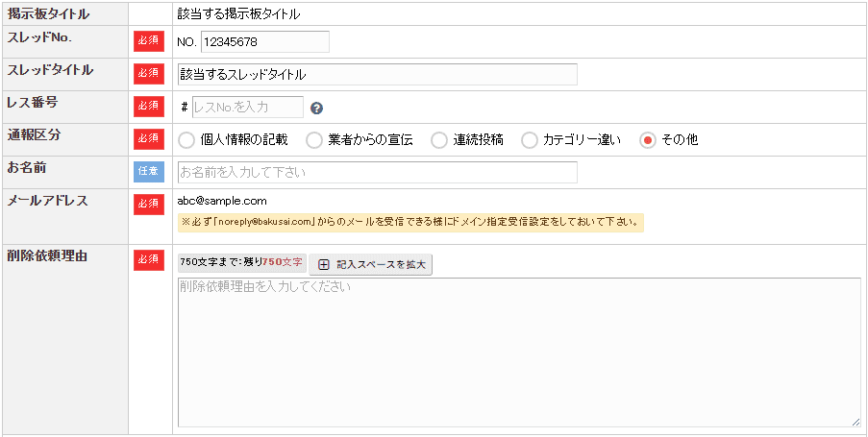This screenshot has height=437, width=868.
Task: Select the その他 radio option
Action: 648,140
